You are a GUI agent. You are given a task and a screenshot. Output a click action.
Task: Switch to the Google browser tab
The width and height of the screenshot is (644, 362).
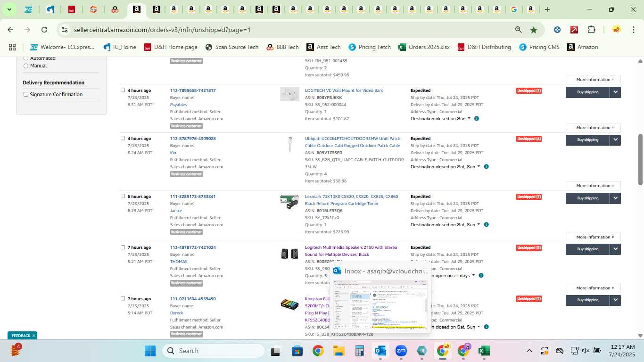(513, 9)
